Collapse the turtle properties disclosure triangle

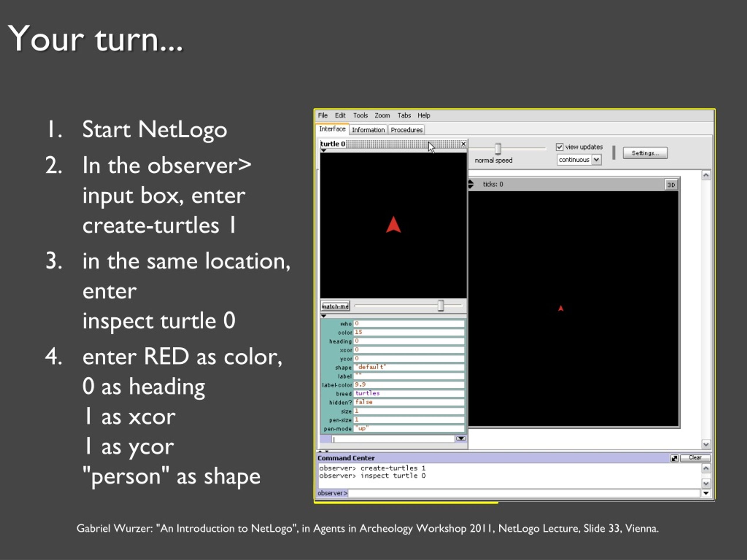(x=324, y=316)
